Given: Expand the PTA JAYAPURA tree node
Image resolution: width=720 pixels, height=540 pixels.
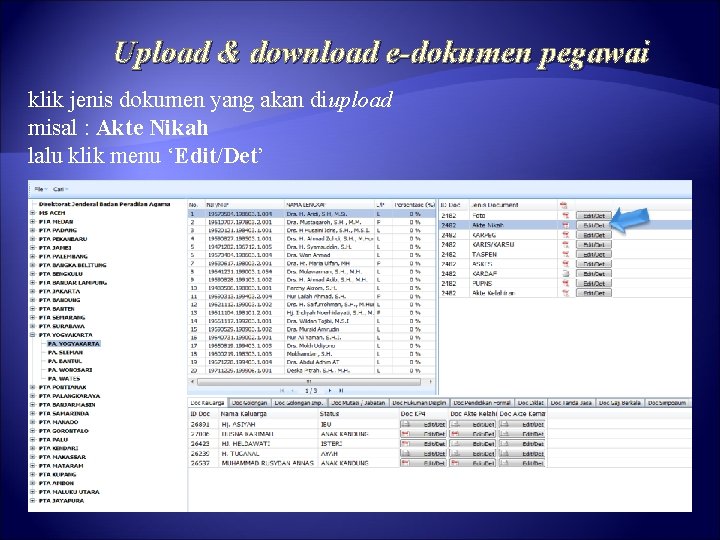Looking at the screenshot, I should pyautogui.click(x=33, y=501).
